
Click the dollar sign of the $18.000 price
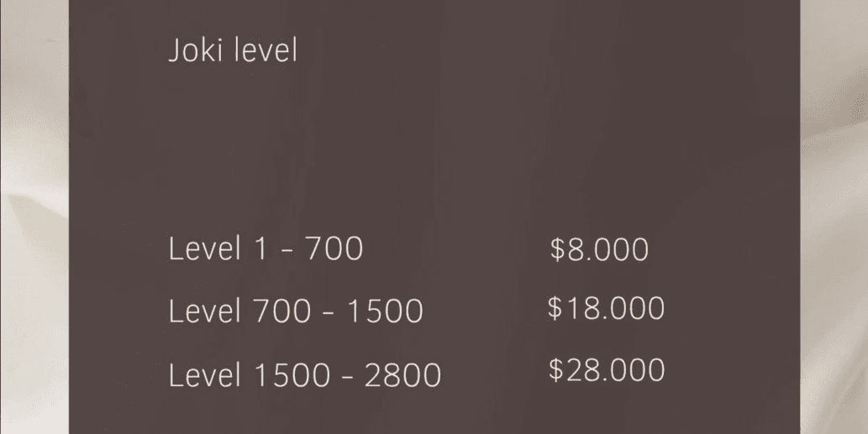click(x=555, y=308)
